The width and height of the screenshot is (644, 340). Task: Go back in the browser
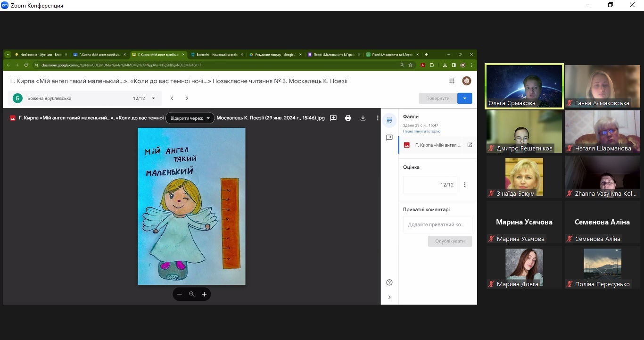[8, 65]
